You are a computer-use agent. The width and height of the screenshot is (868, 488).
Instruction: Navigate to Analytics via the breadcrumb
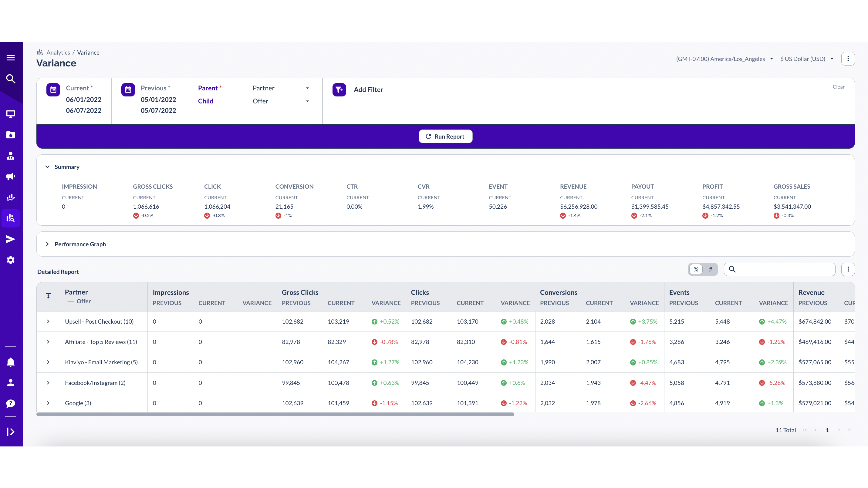pos(58,52)
